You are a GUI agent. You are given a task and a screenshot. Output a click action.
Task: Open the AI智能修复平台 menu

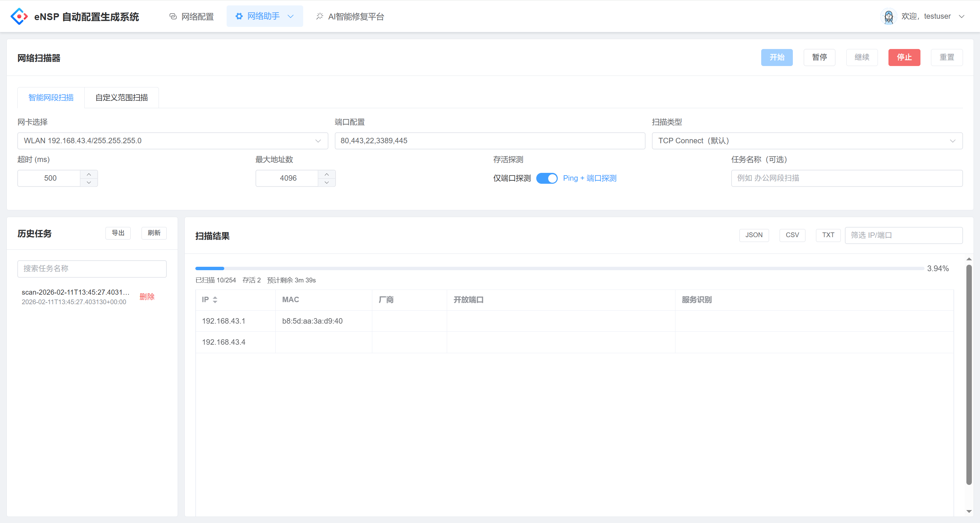pos(356,17)
